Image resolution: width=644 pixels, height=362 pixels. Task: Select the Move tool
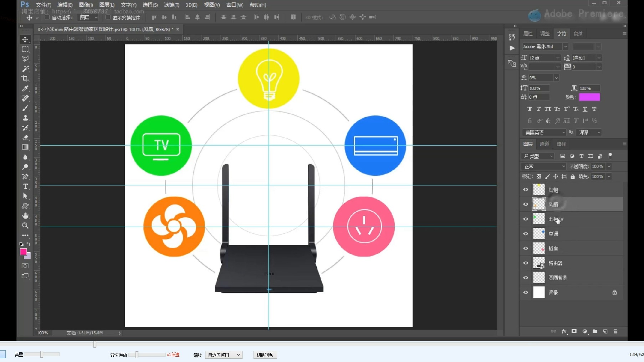pos(25,39)
